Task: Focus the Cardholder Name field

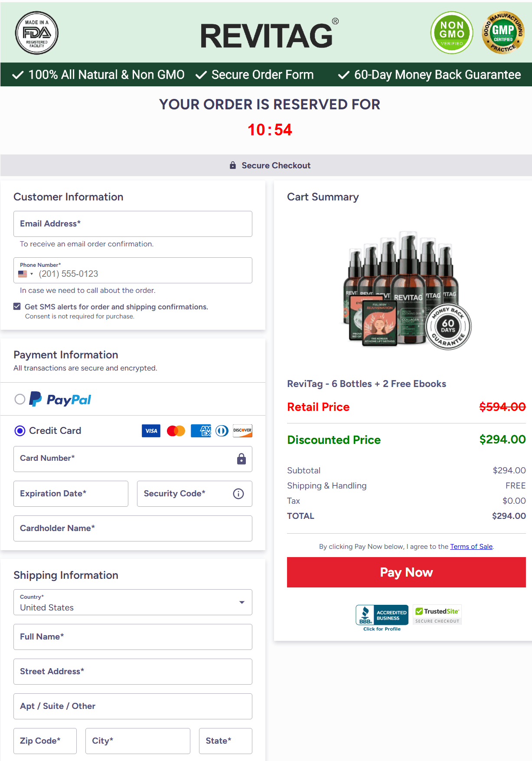Action: [133, 528]
